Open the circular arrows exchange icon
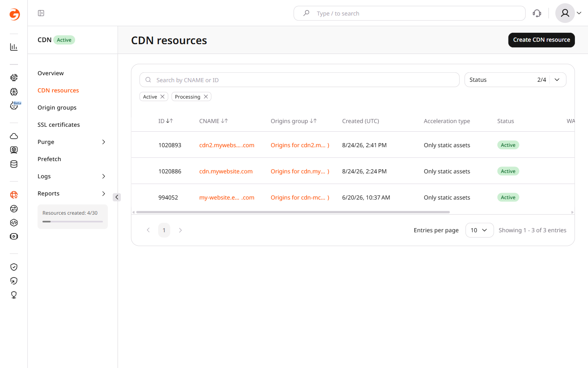Screen dimensions: 588x368 pos(14,209)
